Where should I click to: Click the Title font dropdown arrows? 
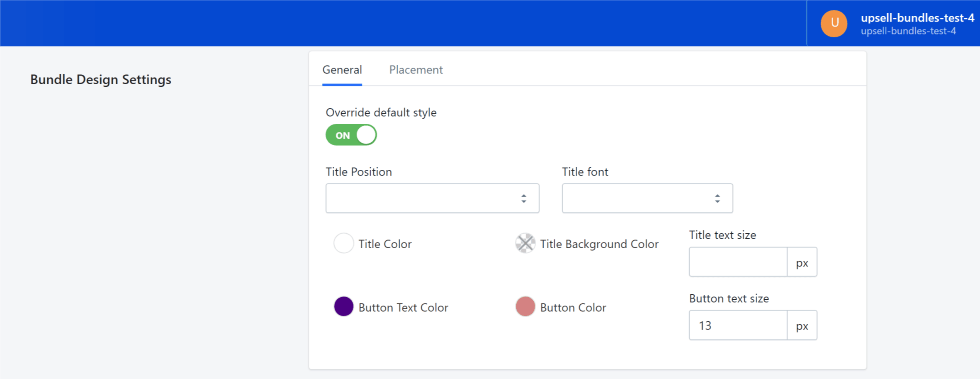coord(717,198)
